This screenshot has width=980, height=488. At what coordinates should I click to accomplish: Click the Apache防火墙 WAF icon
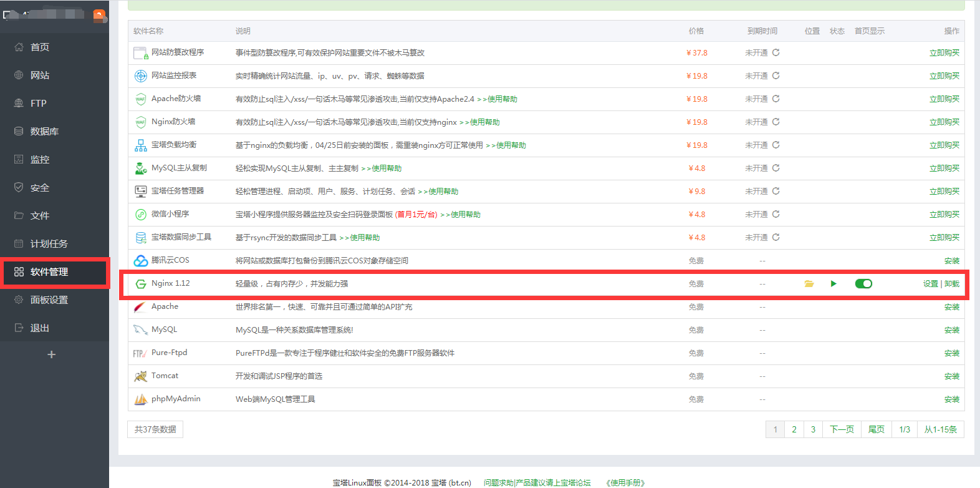(x=141, y=99)
